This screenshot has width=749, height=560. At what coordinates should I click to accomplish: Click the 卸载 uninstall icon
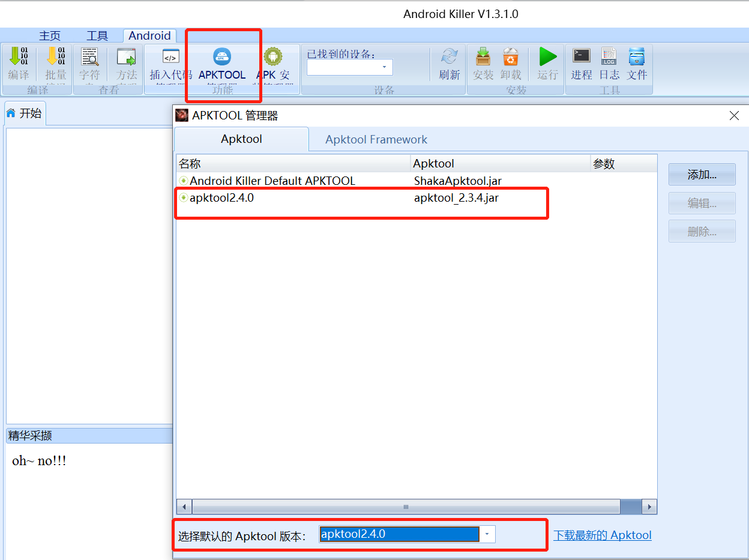[x=510, y=56]
